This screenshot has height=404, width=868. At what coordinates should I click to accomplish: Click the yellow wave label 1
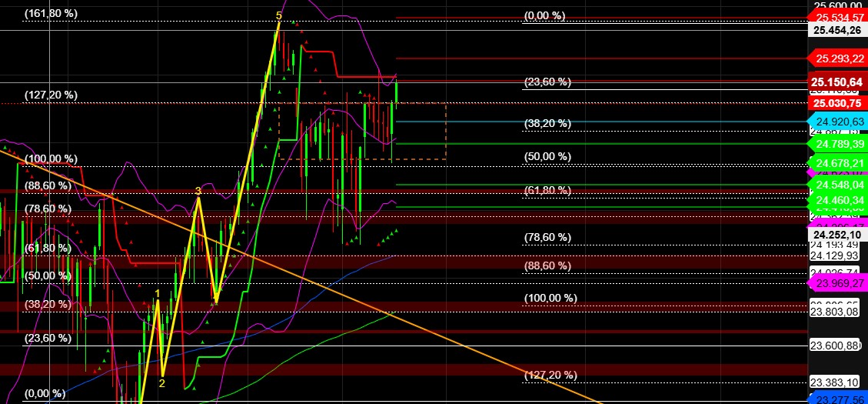(158, 293)
